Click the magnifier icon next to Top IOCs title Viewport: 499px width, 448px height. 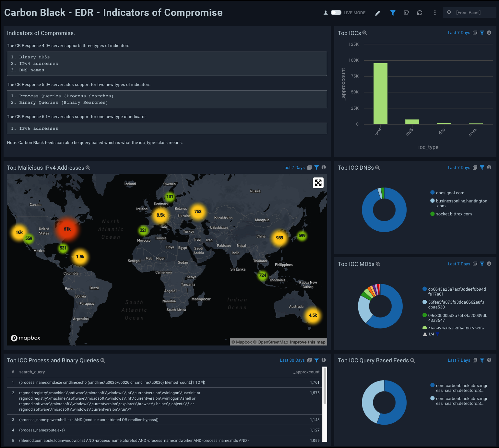(365, 33)
